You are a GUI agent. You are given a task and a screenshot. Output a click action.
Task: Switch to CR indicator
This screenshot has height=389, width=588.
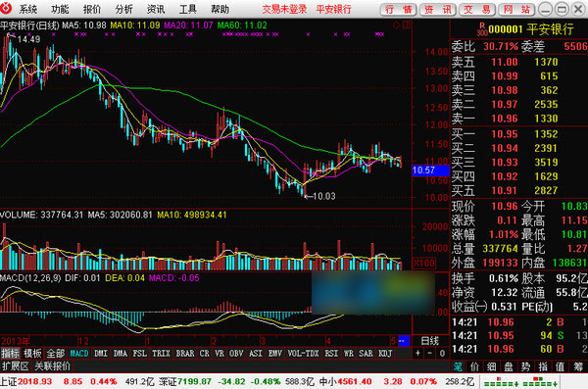click(x=205, y=354)
